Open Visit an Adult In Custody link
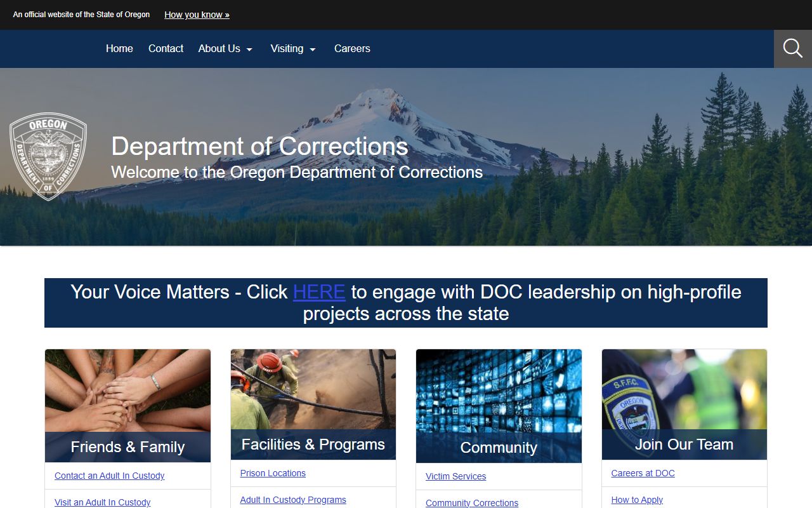812x508 pixels. (x=102, y=502)
